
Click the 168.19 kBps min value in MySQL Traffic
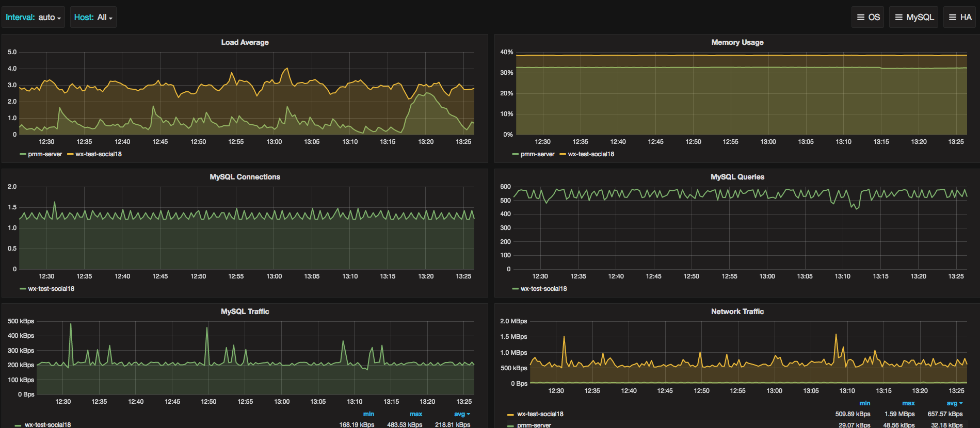click(357, 425)
